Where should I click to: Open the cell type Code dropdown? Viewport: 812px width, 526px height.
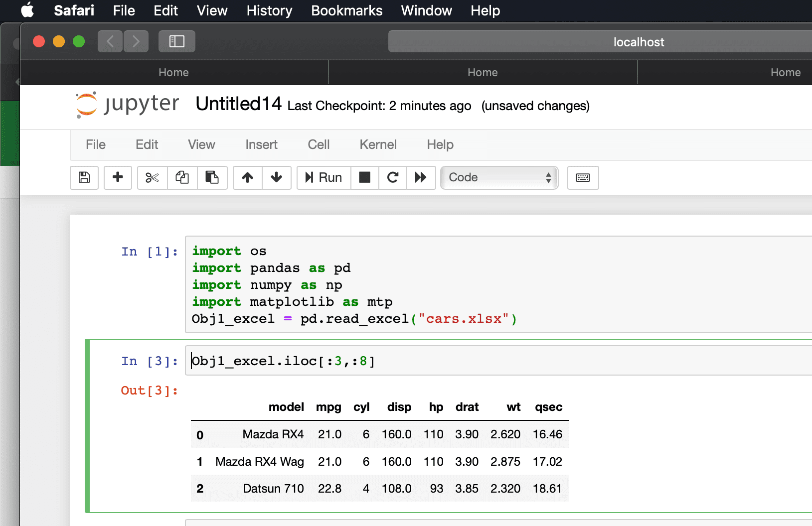click(499, 177)
